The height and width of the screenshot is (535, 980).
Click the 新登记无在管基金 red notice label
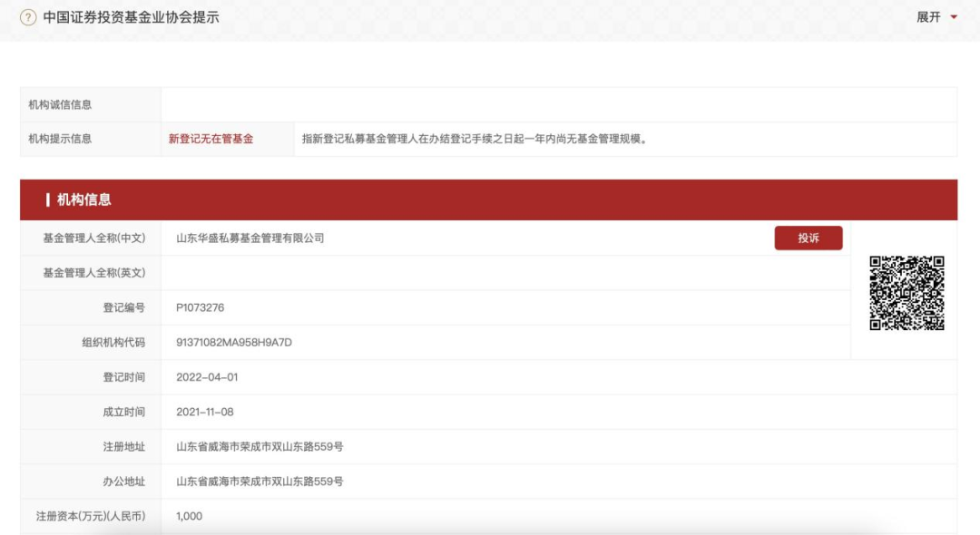211,139
